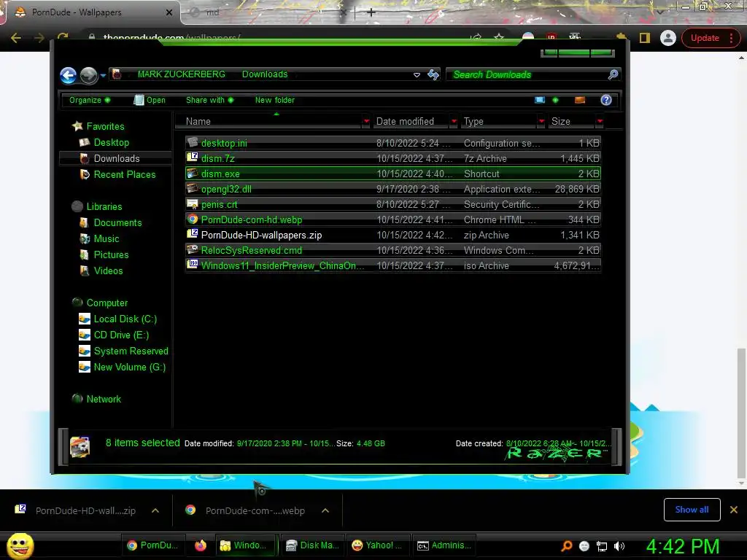The height and width of the screenshot is (560, 747).
Task: Open the Share with menu
Action: pyautogui.click(x=209, y=100)
